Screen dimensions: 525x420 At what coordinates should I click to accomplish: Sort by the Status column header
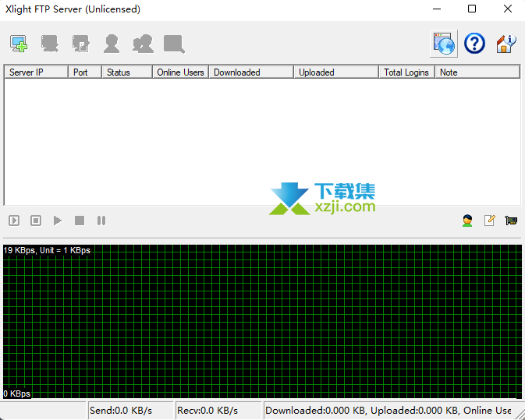tap(127, 72)
